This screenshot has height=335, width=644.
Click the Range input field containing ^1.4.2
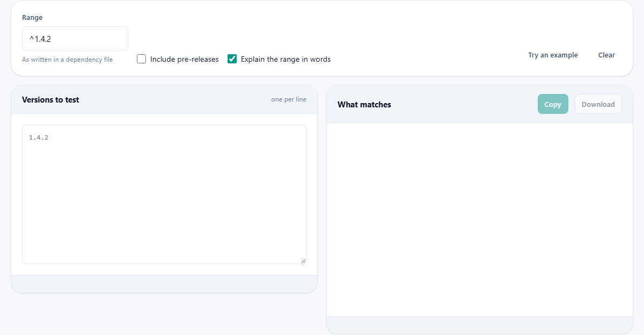[75, 39]
